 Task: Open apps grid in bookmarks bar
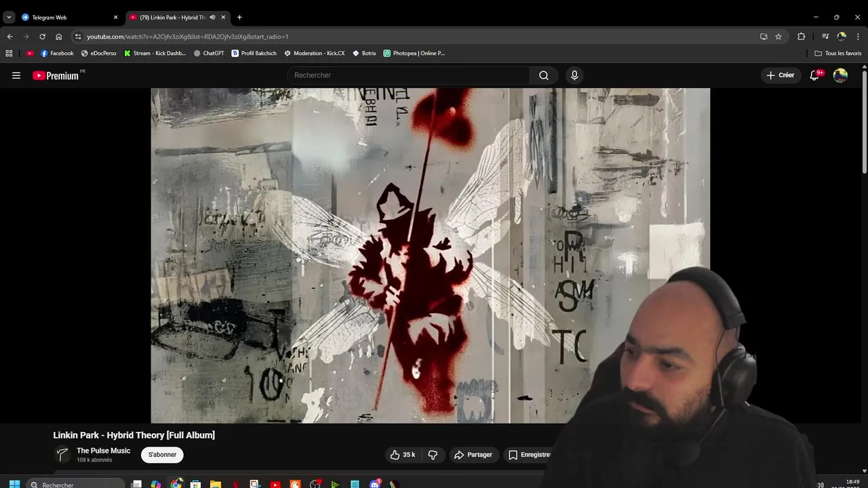pyautogui.click(x=9, y=53)
